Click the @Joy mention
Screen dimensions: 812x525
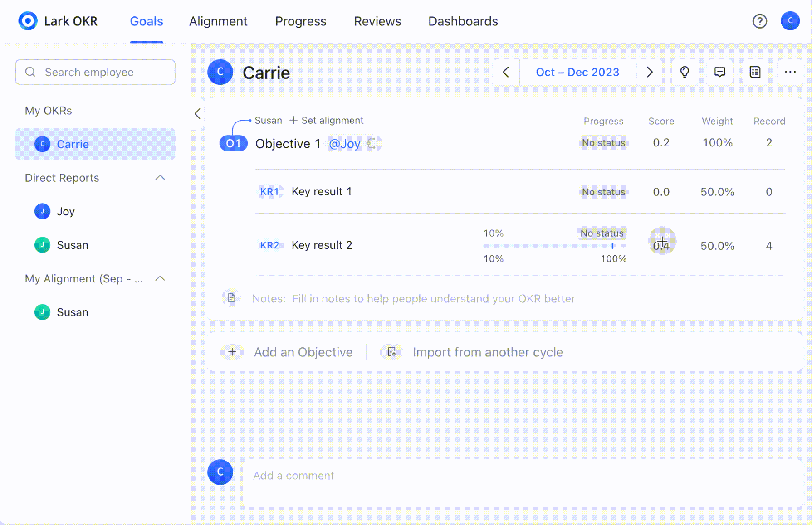click(345, 144)
